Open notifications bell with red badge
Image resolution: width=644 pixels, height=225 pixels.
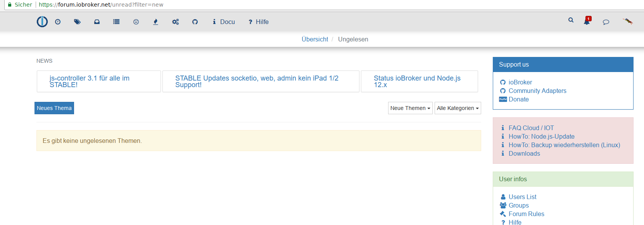point(587,21)
